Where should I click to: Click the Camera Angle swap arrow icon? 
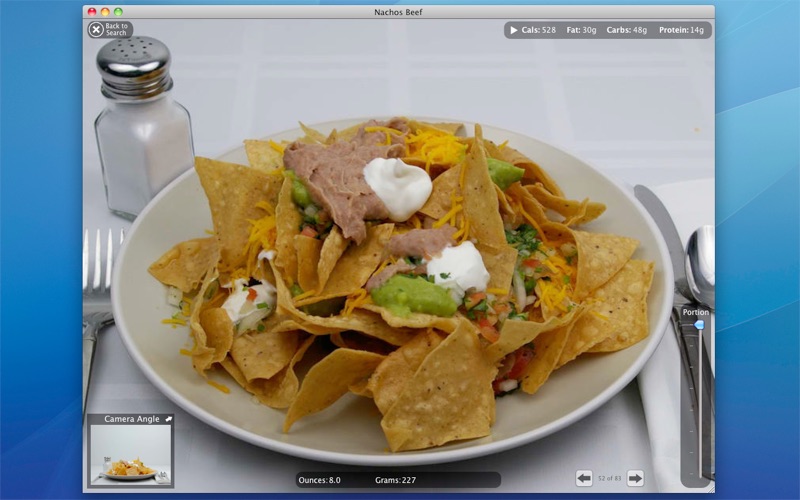pyautogui.click(x=168, y=419)
